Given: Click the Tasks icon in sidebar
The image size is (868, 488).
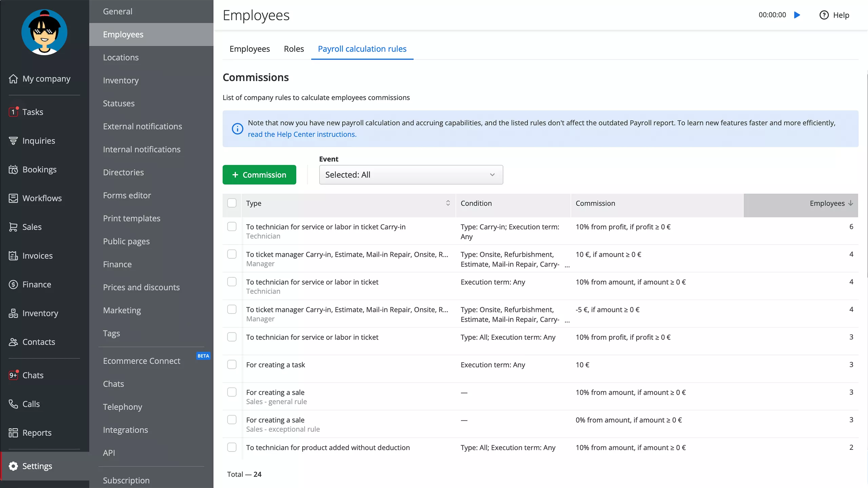Looking at the screenshot, I should pos(13,112).
